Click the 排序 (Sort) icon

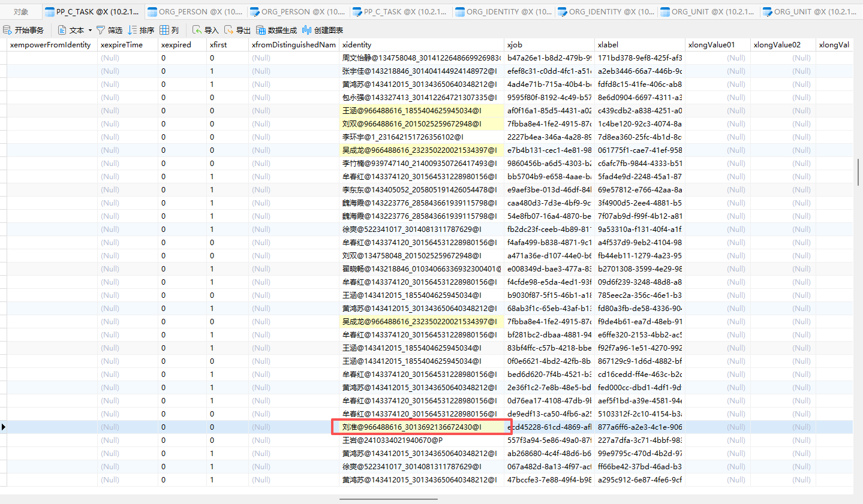(x=133, y=30)
